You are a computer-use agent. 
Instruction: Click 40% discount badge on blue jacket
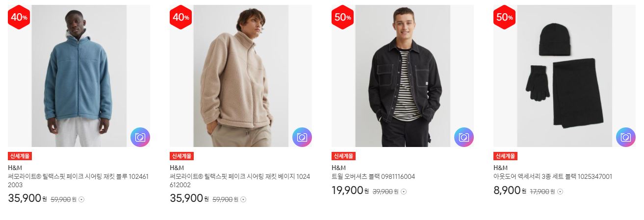(x=19, y=17)
